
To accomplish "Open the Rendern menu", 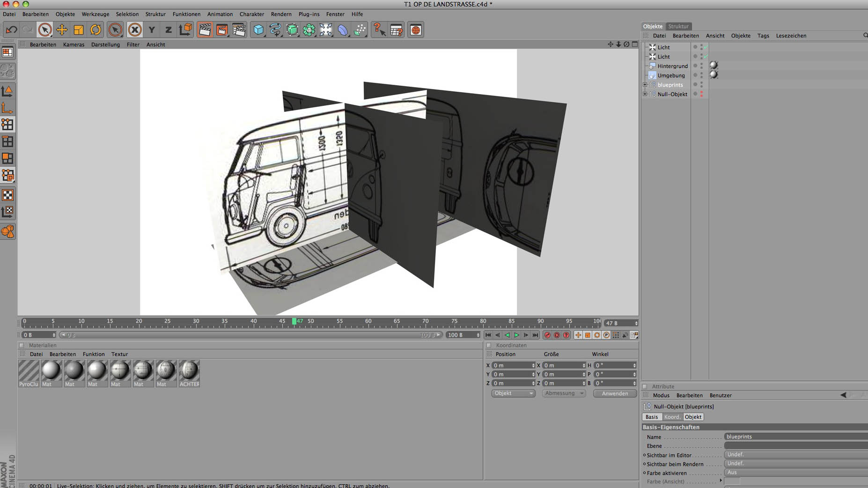I will pyautogui.click(x=281, y=14).
